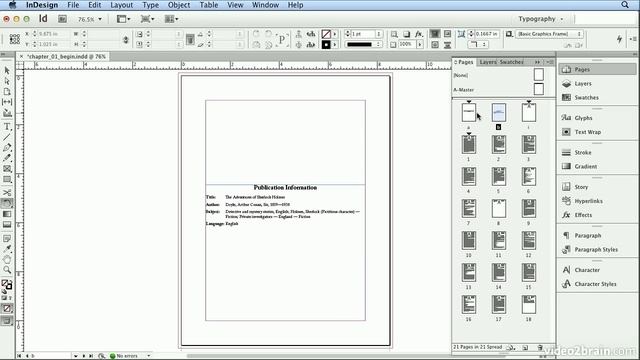Select the Selection tool arrow
Viewport: 640px width, 360px height.
(7, 71)
